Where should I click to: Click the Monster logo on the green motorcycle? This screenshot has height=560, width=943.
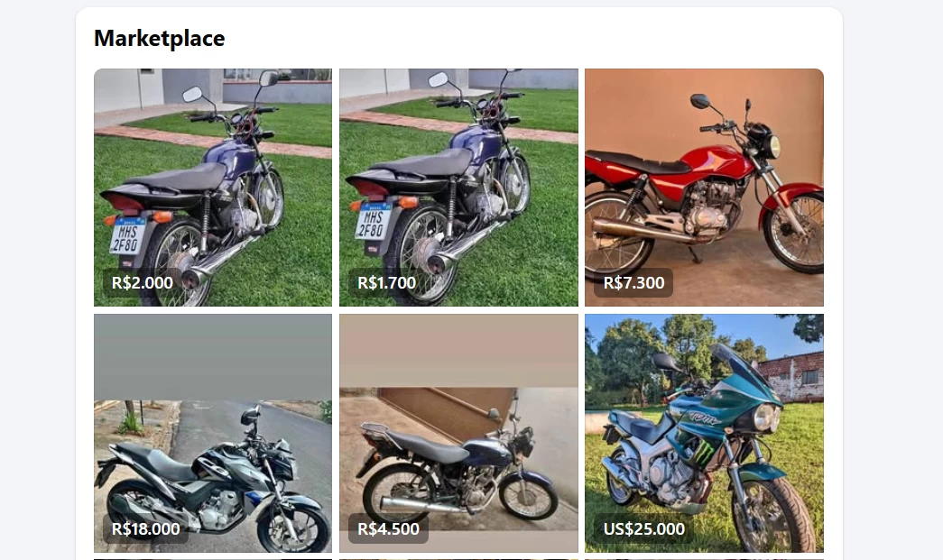tap(706, 451)
